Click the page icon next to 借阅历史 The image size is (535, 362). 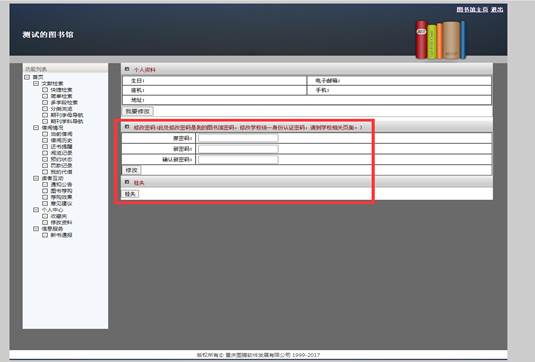[x=45, y=140]
